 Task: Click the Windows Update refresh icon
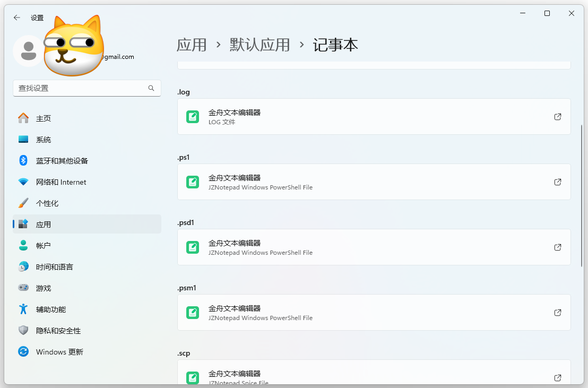(23, 351)
